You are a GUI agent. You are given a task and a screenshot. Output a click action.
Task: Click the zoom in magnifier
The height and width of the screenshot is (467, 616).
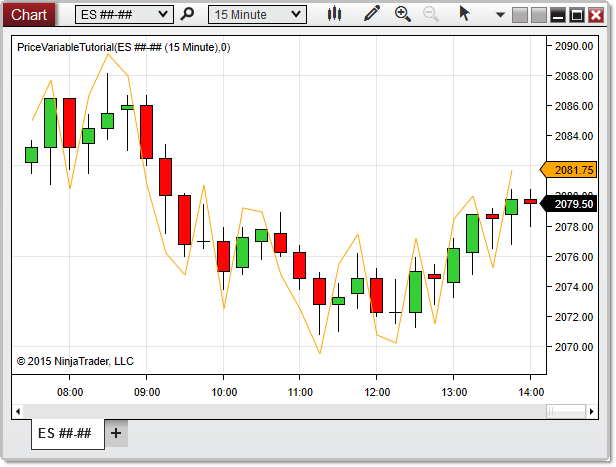[x=403, y=14]
